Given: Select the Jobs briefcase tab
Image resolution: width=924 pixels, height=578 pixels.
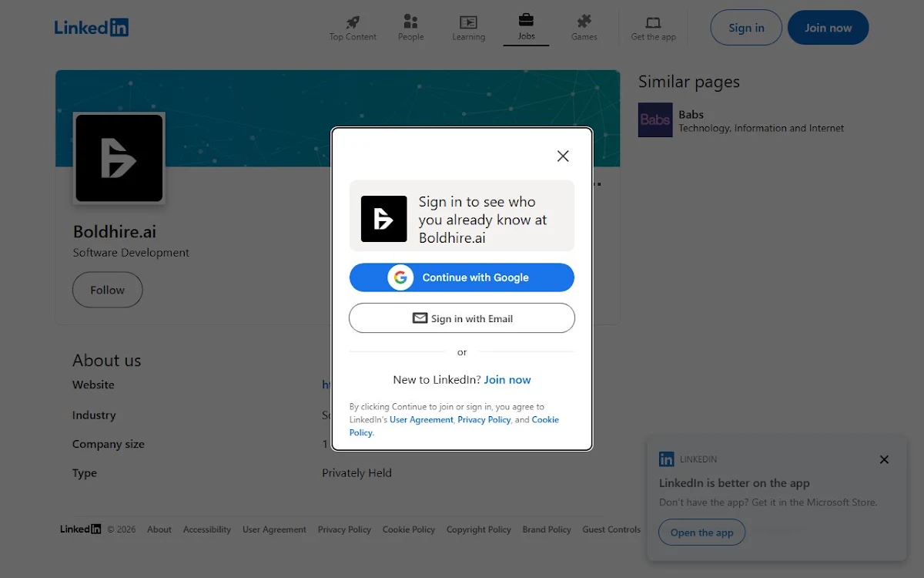Looking at the screenshot, I should [x=526, y=27].
